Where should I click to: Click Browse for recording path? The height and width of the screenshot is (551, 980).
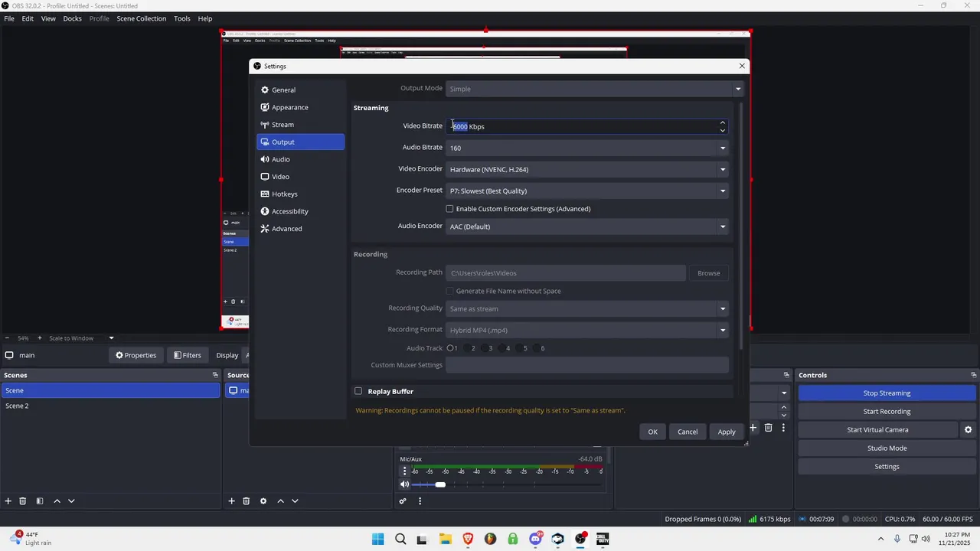coord(708,273)
